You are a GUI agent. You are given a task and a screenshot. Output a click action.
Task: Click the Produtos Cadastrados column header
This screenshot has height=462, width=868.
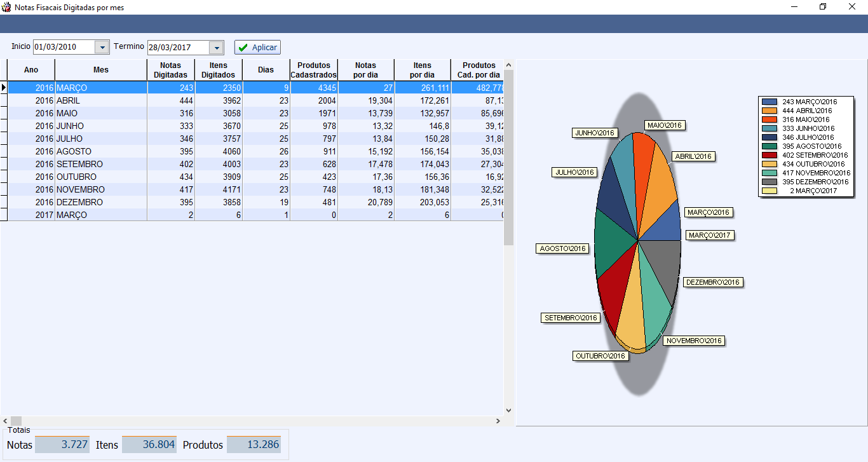pos(314,70)
